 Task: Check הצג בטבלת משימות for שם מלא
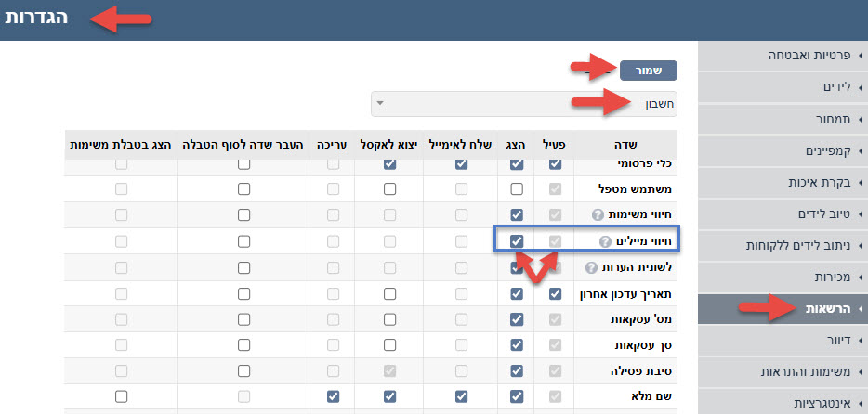click(x=121, y=396)
